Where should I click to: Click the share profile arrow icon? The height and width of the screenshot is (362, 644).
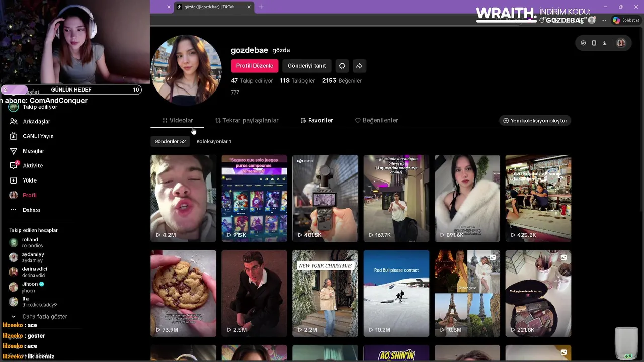359,66
